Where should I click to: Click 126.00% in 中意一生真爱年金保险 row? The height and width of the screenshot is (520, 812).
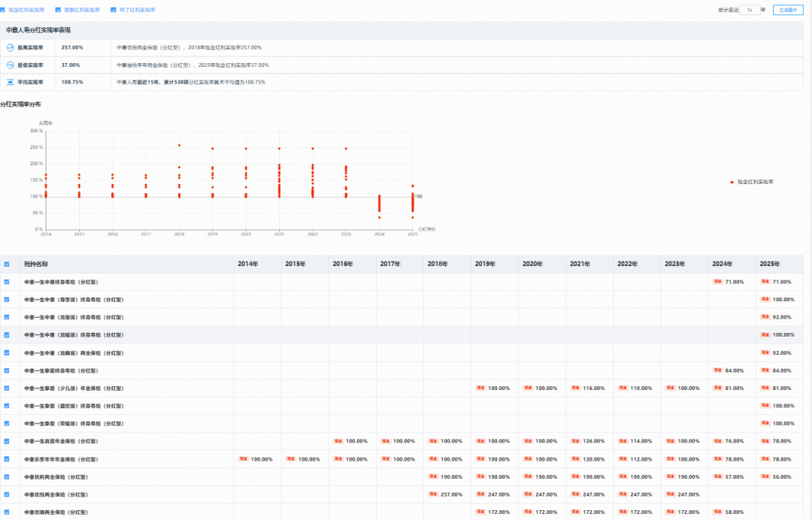593,441
